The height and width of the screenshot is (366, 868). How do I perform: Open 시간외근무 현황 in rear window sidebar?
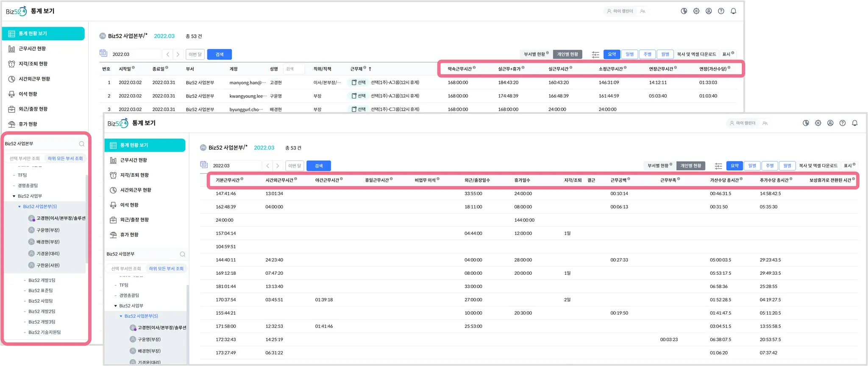[x=34, y=79]
